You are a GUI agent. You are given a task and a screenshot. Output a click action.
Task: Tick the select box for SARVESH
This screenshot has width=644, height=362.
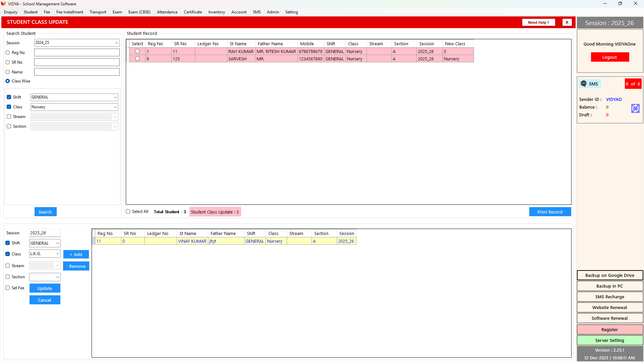point(137,59)
